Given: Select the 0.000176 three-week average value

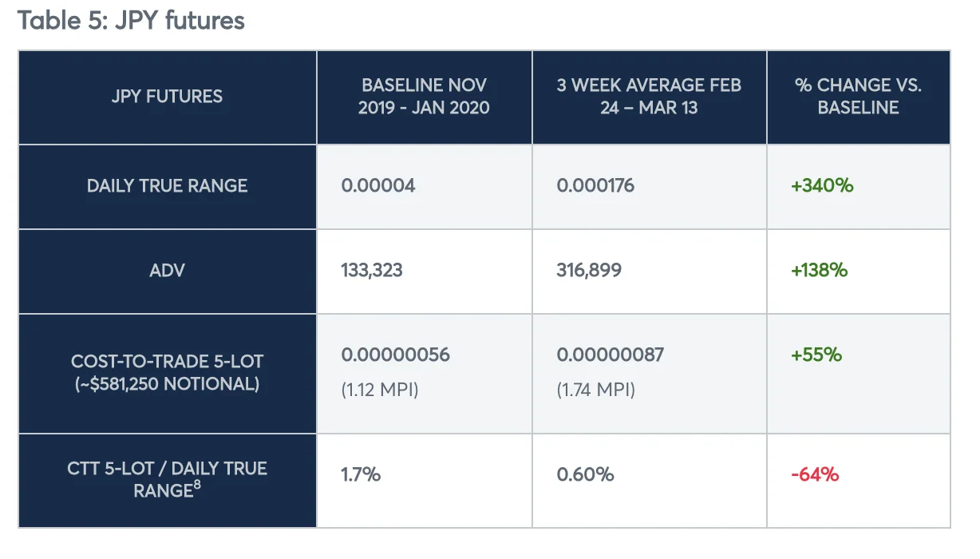Looking at the screenshot, I should [595, 186].
